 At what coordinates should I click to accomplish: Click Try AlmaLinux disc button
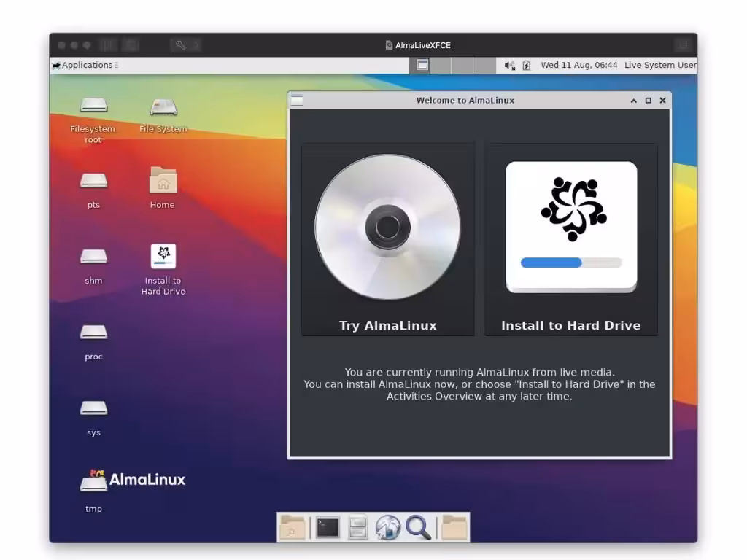[388, 239]
